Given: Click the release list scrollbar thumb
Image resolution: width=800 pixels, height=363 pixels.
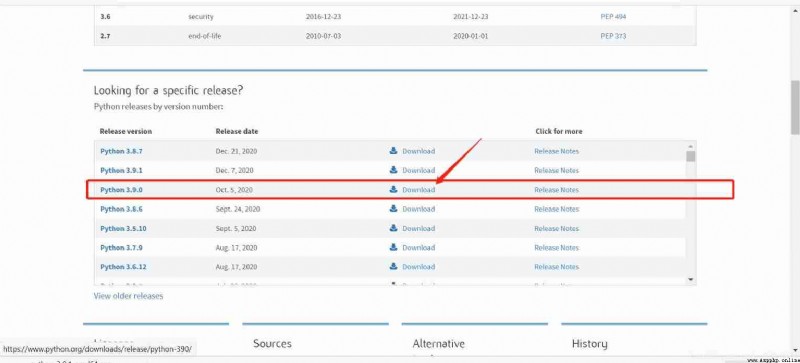Looking at the screenshot, I should [x=691, y=157].
